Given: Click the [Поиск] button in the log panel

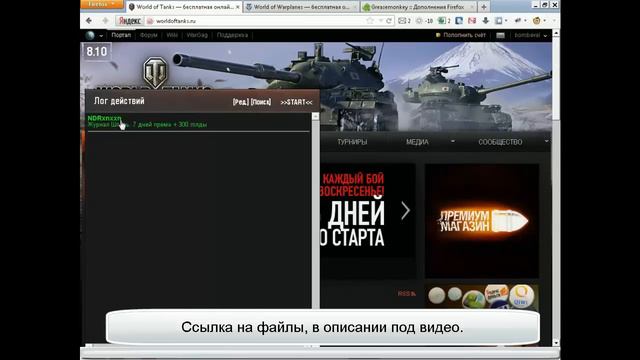Looking at the screenshot, I should (261, 102).
